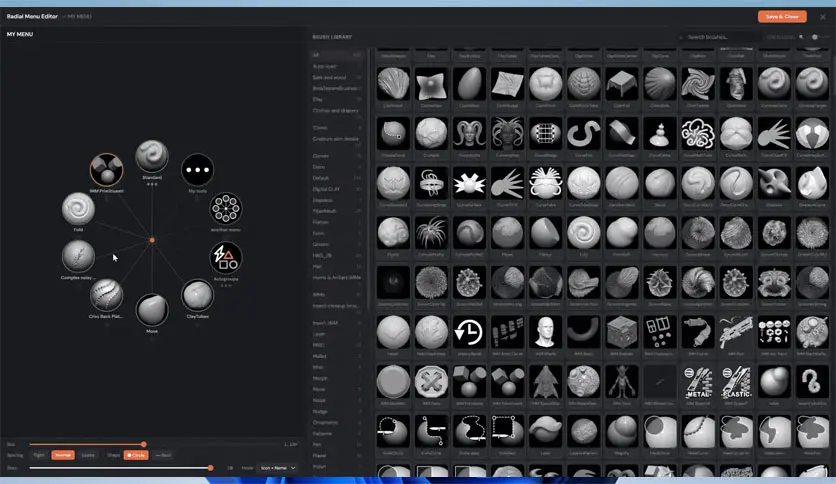Pick the textured cube IMM brush

tap(622, 332)
